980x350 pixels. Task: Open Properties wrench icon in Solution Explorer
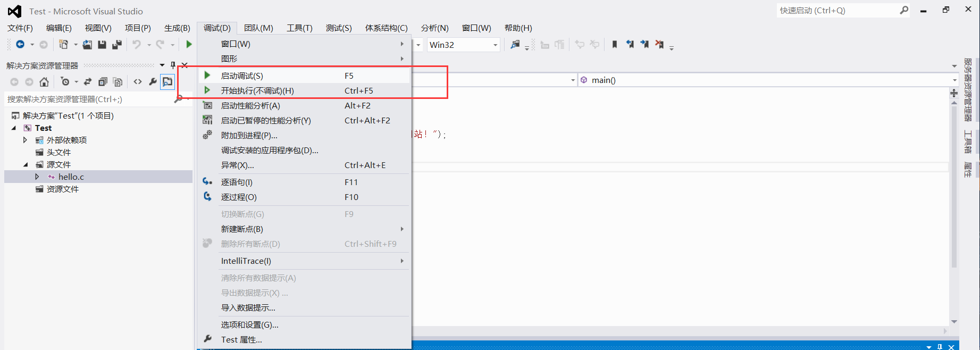point(153,82)
